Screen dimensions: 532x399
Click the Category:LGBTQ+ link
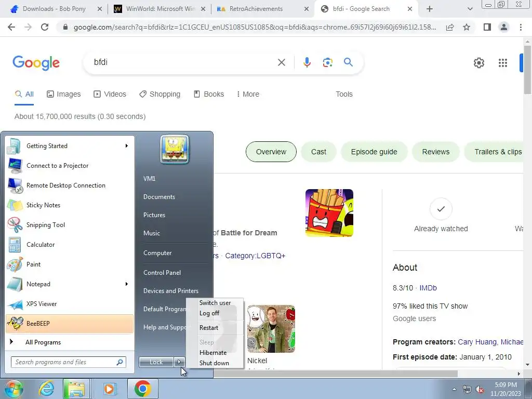coord(255,256)
